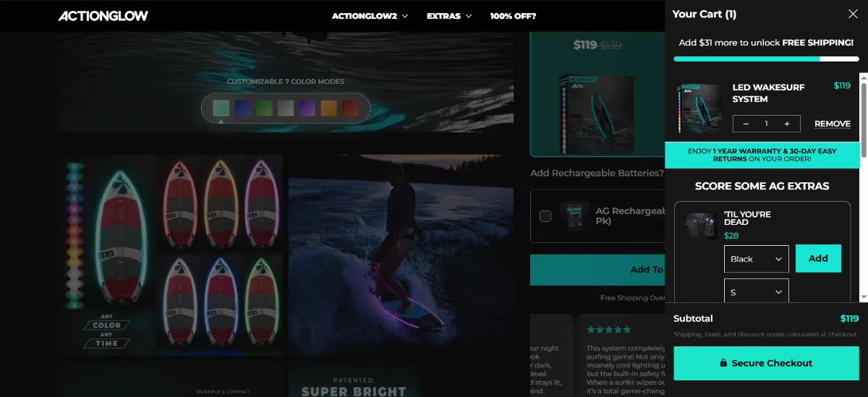Select the green color mode swatch
Screen dimensions: 868x397
click(x=264, y=108)
